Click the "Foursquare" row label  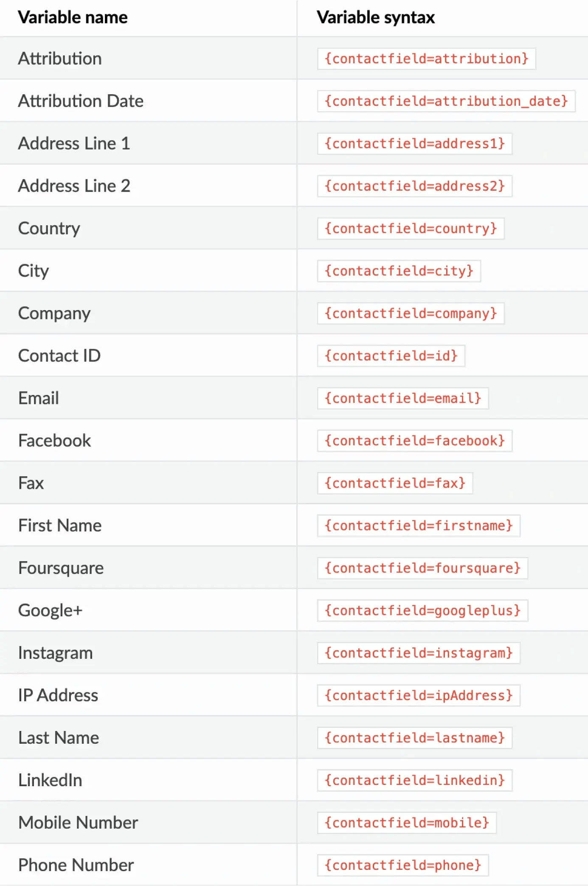pos(61,568)
